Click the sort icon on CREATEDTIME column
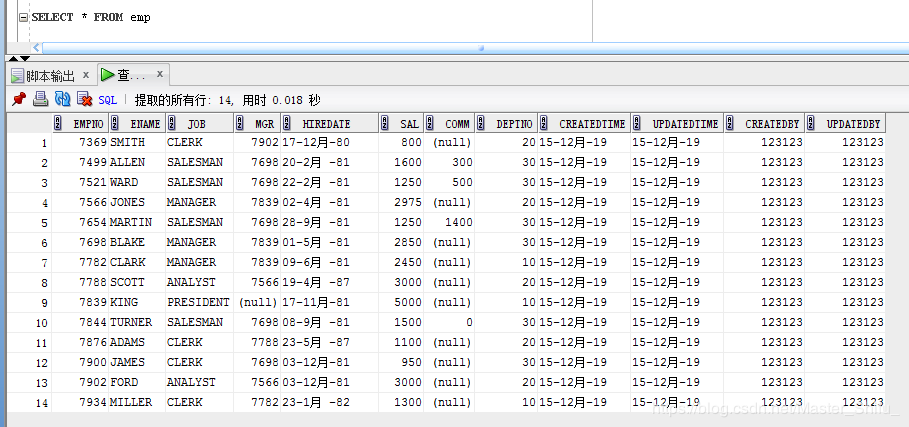The image size is (909, 427). 544,123
